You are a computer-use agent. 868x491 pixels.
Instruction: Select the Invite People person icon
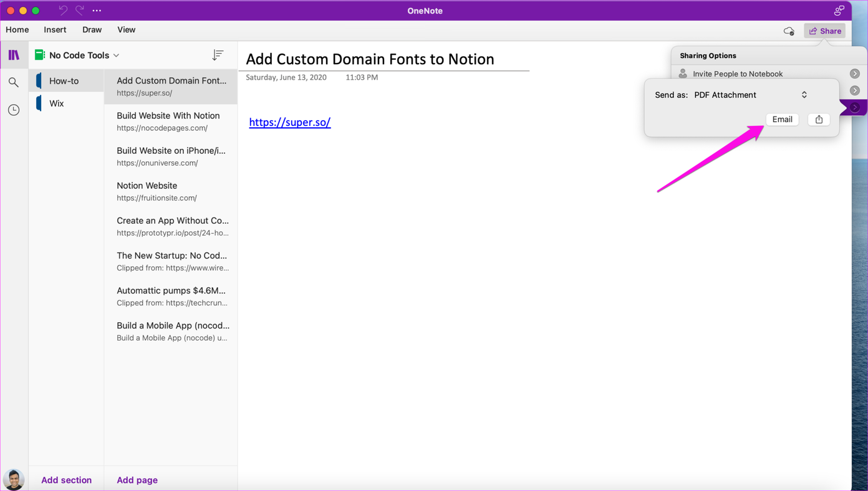(x=683, y=73)
